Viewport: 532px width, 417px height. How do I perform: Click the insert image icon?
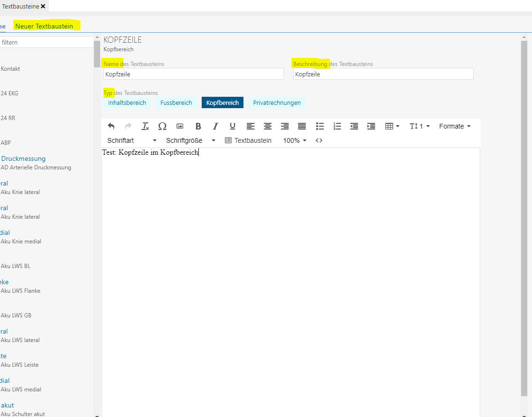click(180, 126)
